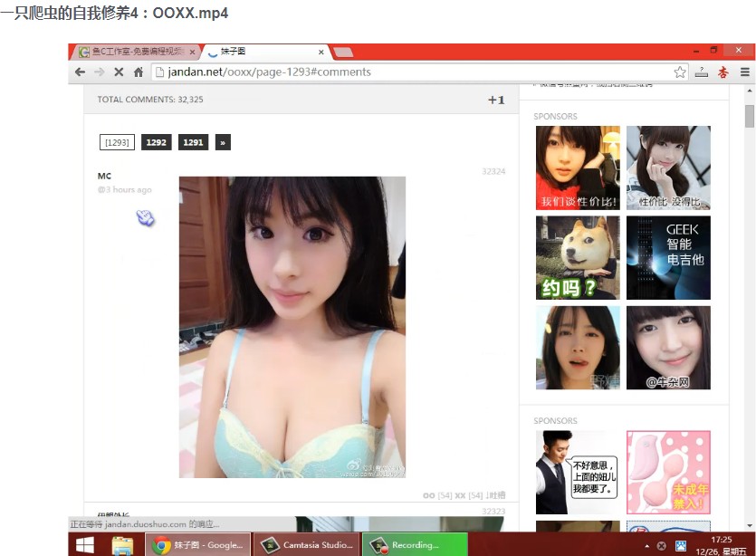This screenshot has width=756, height=556.
Task: Open the Doge 约吗 sponsor thumbnail
Action: click(578, 257)
